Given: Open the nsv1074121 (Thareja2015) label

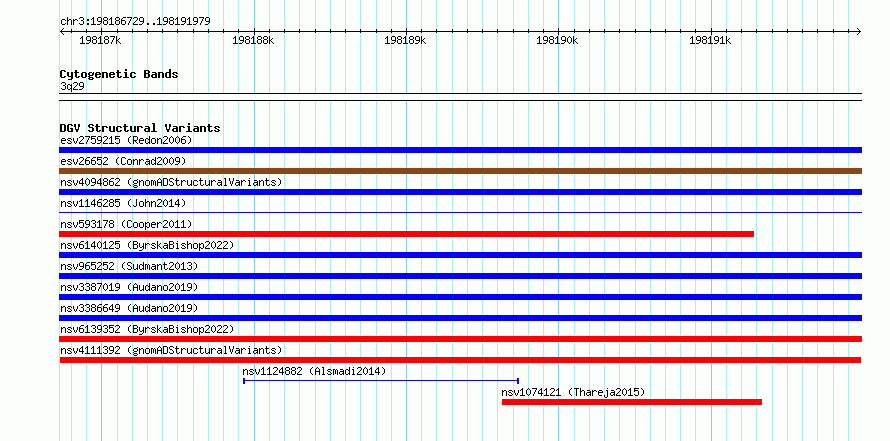Looking at the screenshot, I should 573,392.
